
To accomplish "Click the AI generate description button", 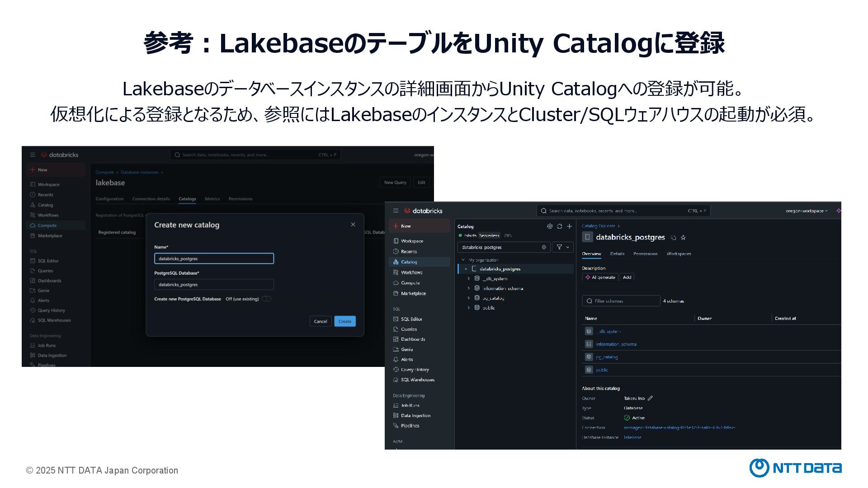I will [x=600, y=277].
